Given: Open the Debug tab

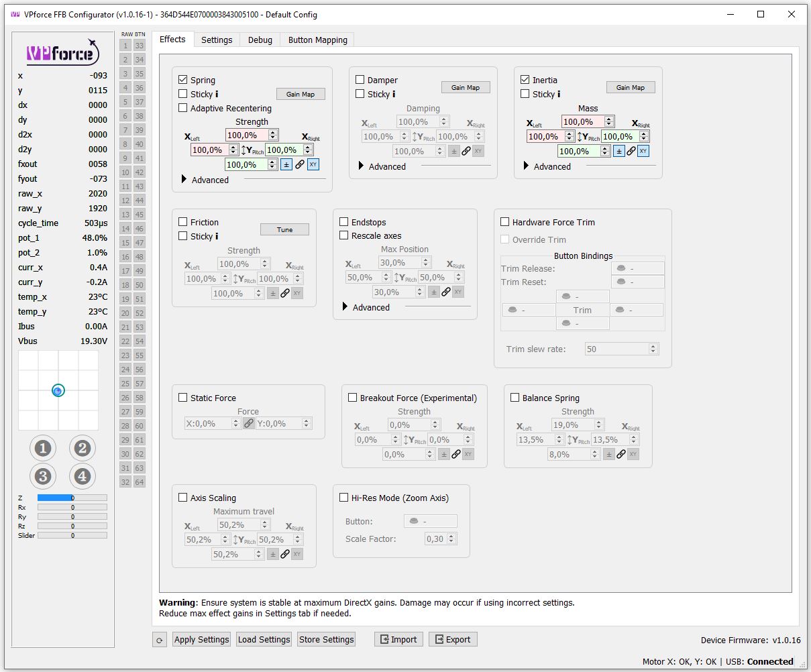Looking at the screenshot, I should [260, 40].
